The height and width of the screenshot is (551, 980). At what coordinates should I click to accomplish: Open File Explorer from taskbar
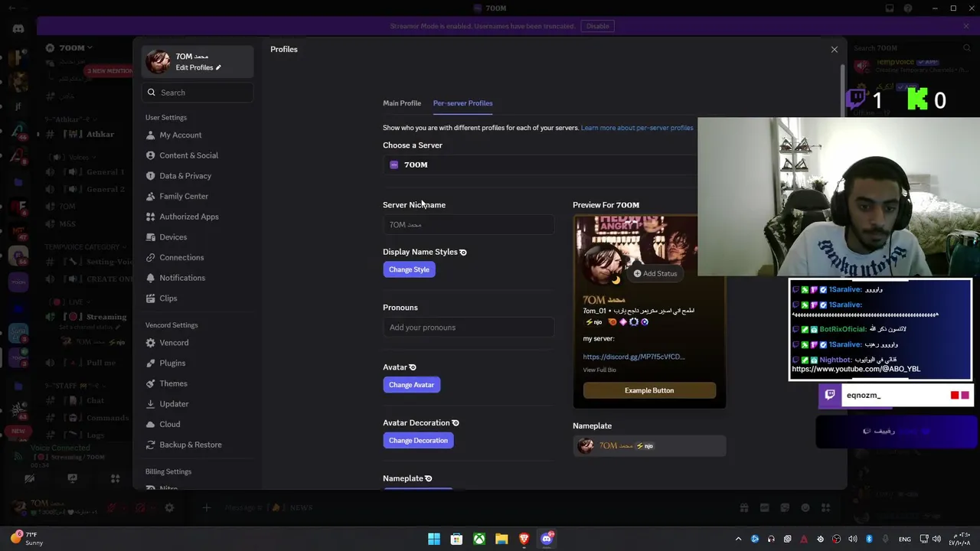[501, 539]
